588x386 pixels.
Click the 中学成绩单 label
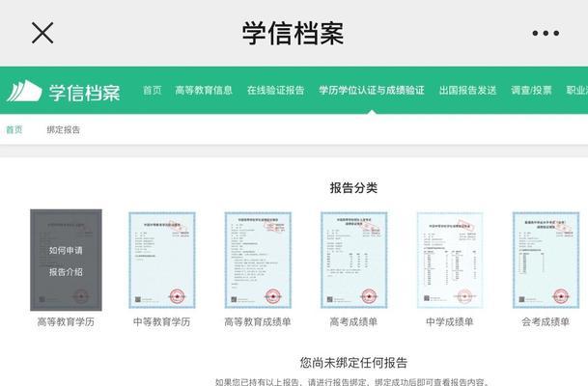[x=450, y=322]
